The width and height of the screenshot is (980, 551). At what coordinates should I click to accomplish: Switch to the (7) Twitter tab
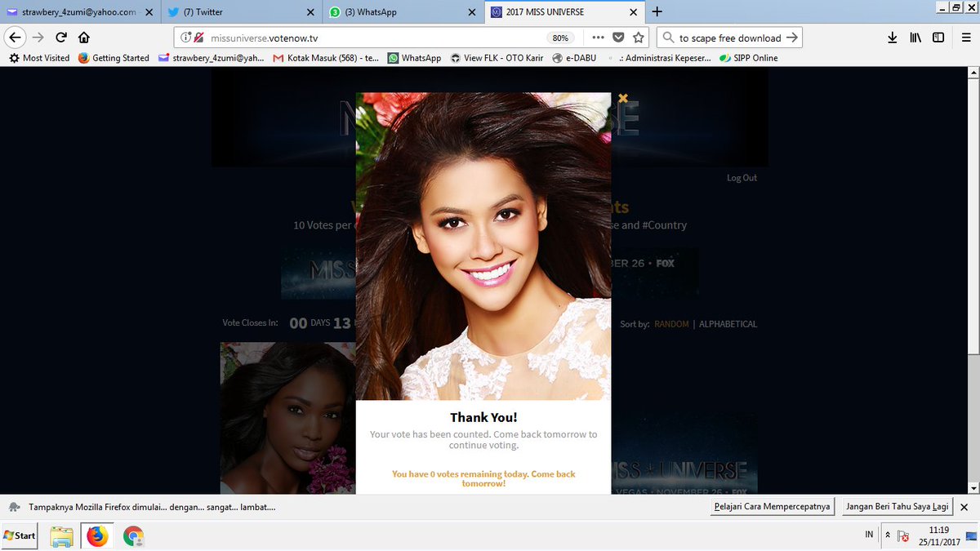(x=240, y=12)
